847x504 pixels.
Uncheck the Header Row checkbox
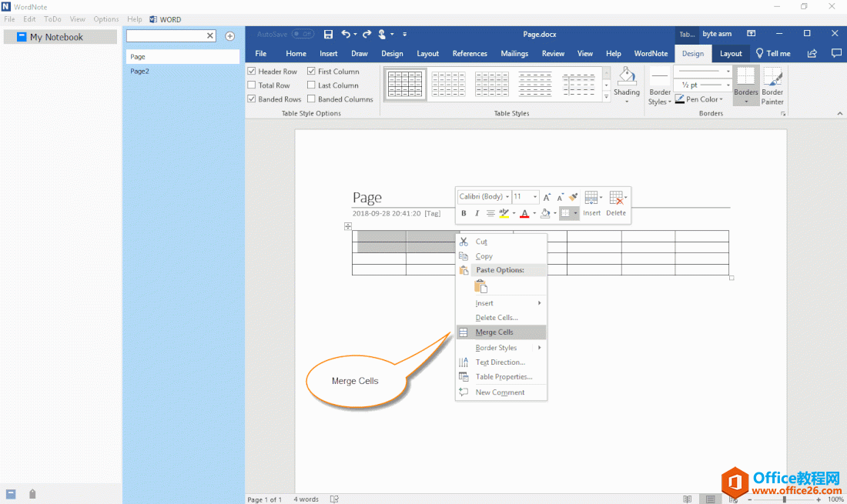click(252, 72)
